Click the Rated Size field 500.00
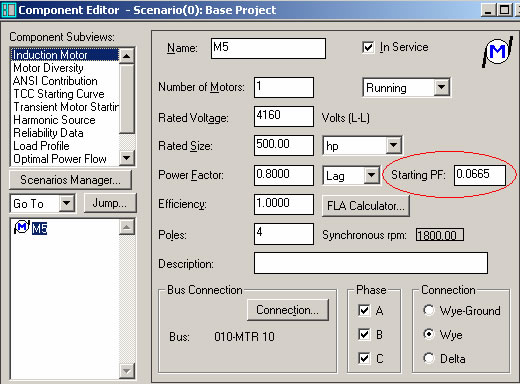520x384 pixels. [284, 145]
